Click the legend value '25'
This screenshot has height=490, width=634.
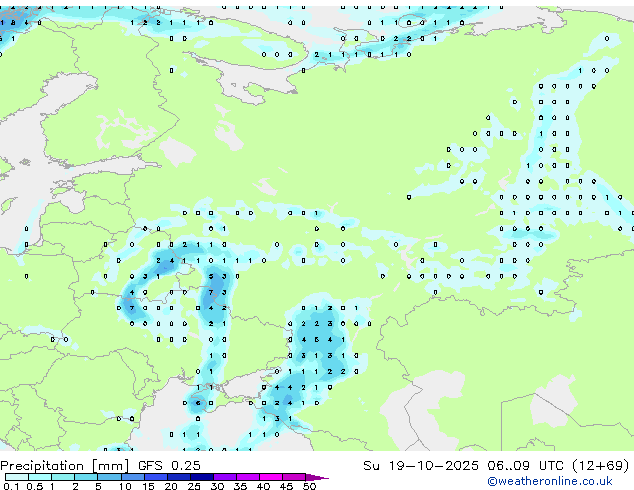[x=194, y=486]
